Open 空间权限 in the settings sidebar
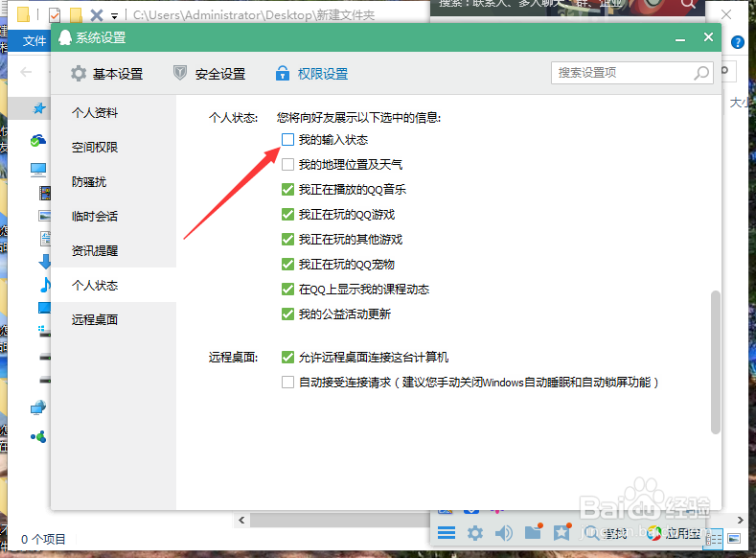The image size is (756, 558). (95, 147)
